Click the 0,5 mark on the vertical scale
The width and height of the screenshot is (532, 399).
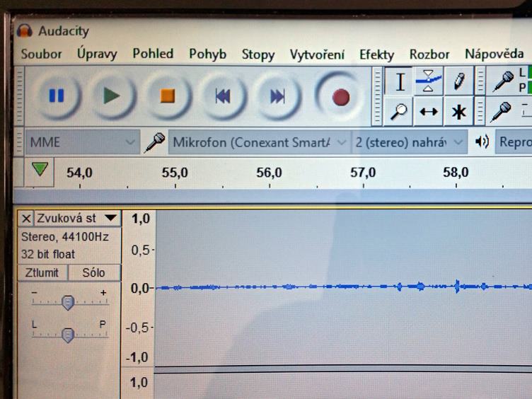(x=141, y=250)
